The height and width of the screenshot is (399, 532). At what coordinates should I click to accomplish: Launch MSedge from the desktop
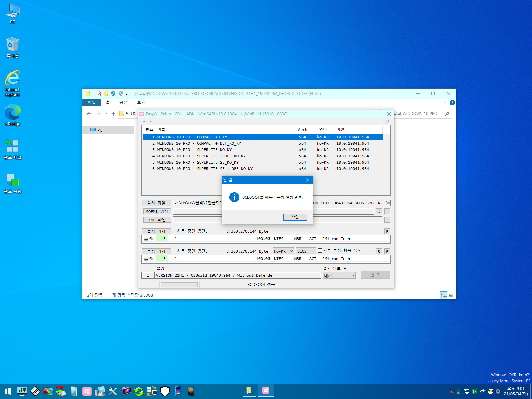(13, 115)
